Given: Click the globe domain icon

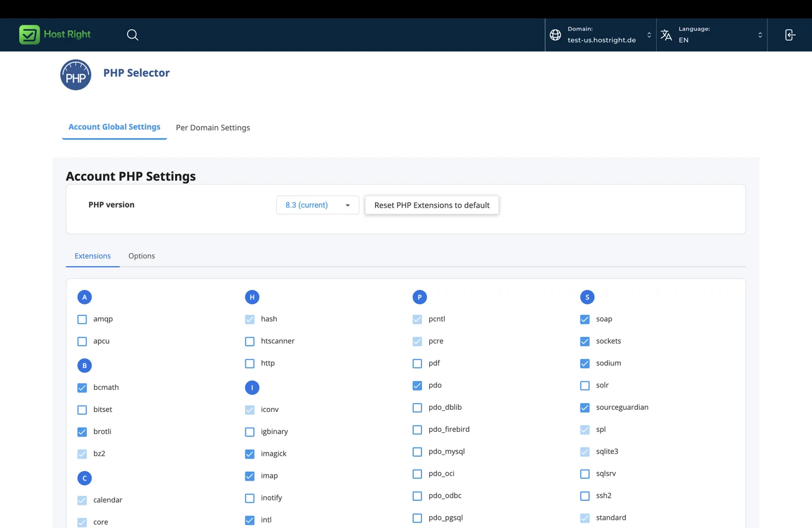Looking at the screenshot, I should coord(556,35).
